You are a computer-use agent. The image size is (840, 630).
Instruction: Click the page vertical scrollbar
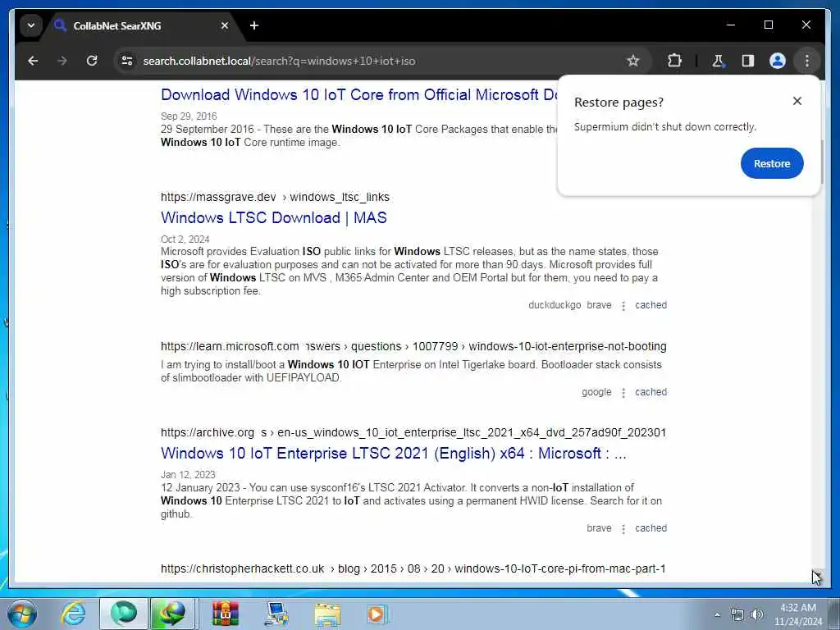pos(821,162)
